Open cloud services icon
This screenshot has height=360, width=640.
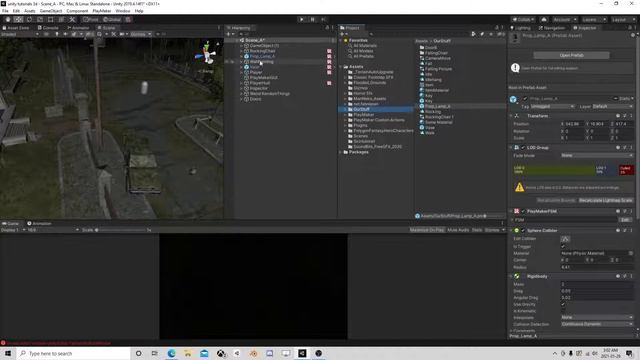(544, 19)
